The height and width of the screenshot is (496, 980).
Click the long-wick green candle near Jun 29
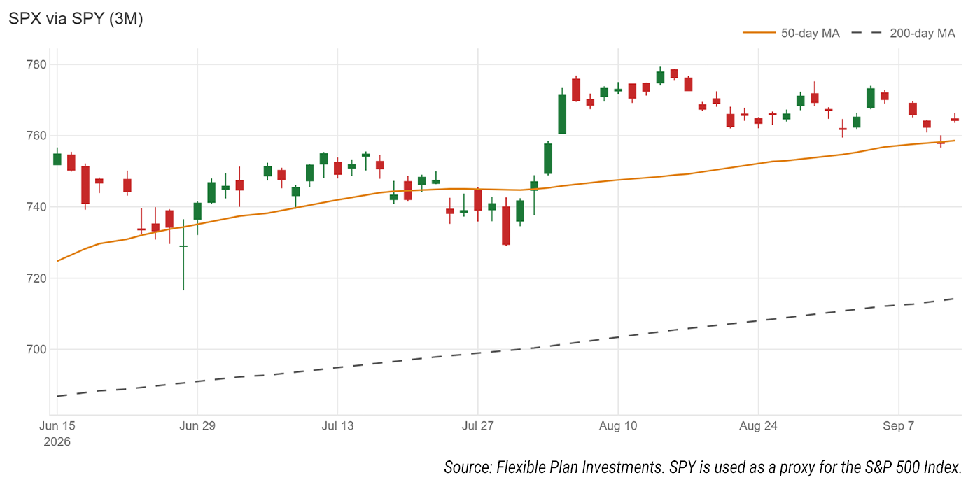[x=183, y=254]
